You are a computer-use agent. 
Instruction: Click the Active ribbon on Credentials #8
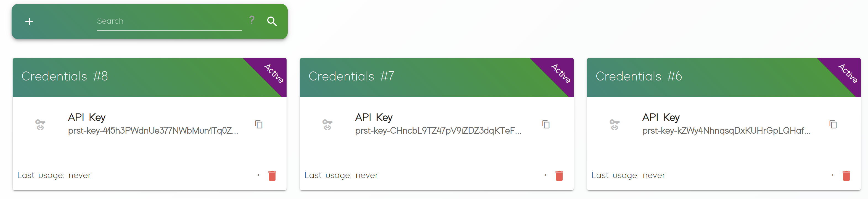[273, 73]
